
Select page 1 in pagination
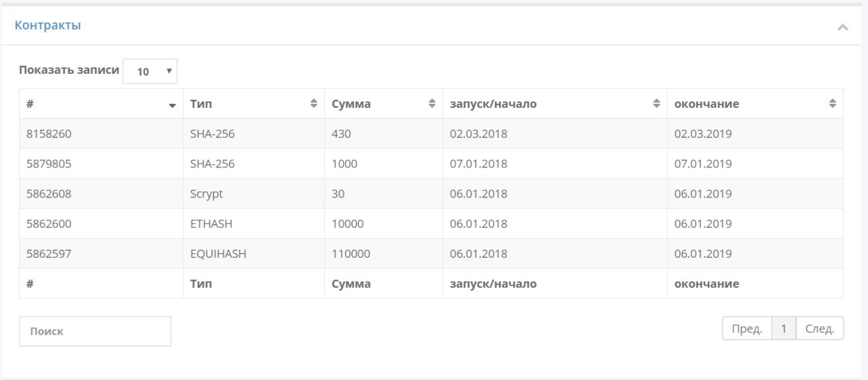click(x=784, y=328)
